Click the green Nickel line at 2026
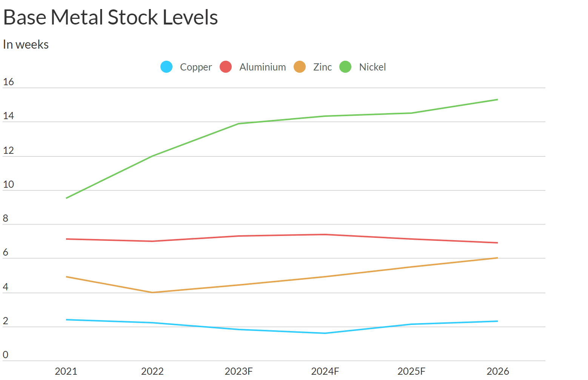588x380 pixels. coord(497,100)
